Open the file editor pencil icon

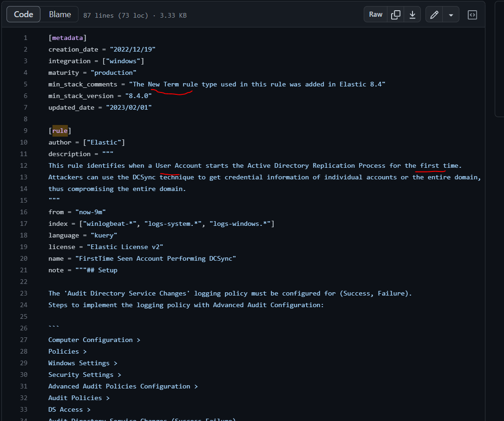point(434,14)
